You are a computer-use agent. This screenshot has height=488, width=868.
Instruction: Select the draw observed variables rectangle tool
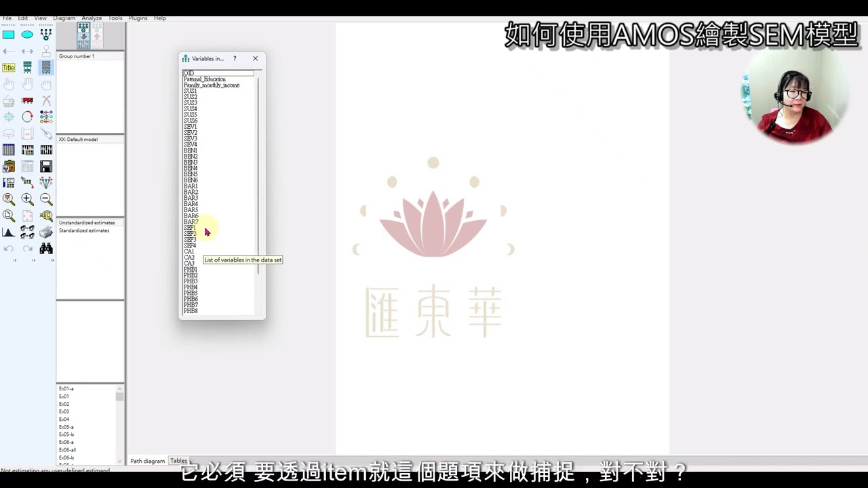8,35
